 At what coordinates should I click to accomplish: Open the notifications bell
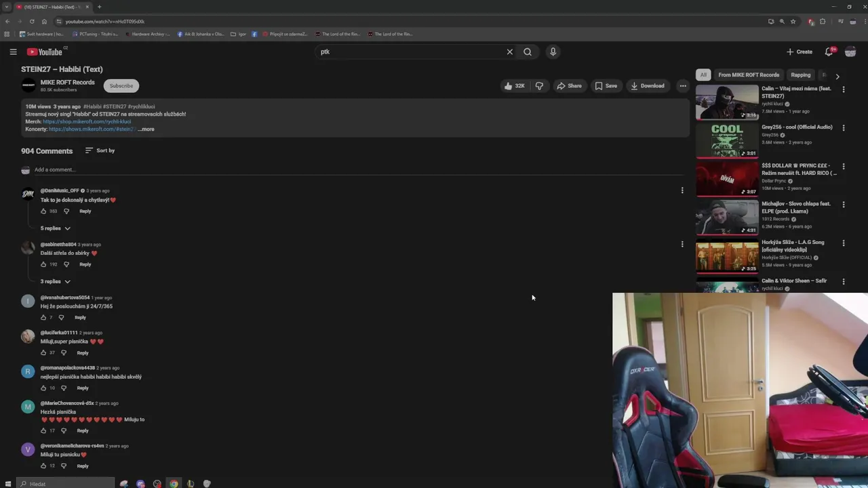pyautogui.click(x=829, y=52)
